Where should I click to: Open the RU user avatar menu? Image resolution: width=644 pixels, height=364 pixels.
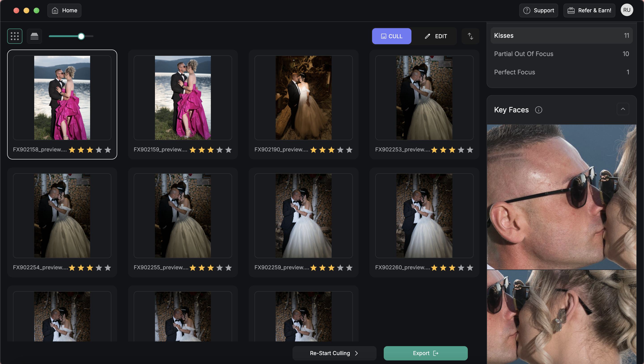pos(627,10)
